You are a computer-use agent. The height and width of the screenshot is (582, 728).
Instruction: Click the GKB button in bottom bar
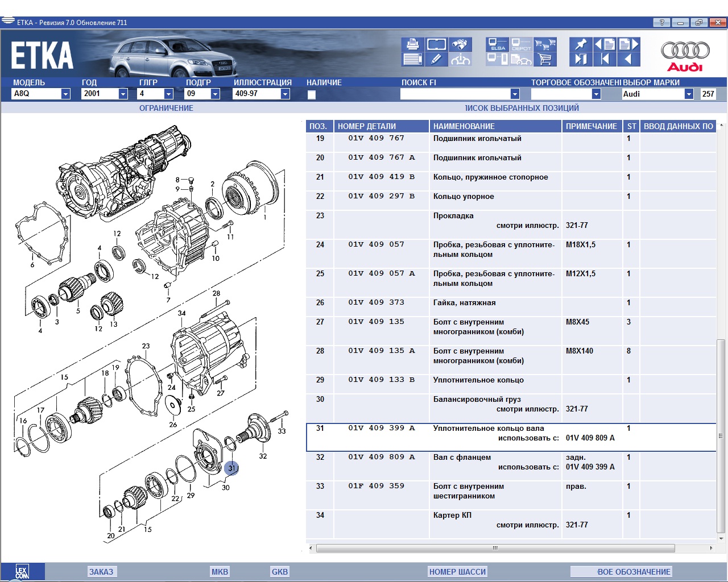pos(280,572)
